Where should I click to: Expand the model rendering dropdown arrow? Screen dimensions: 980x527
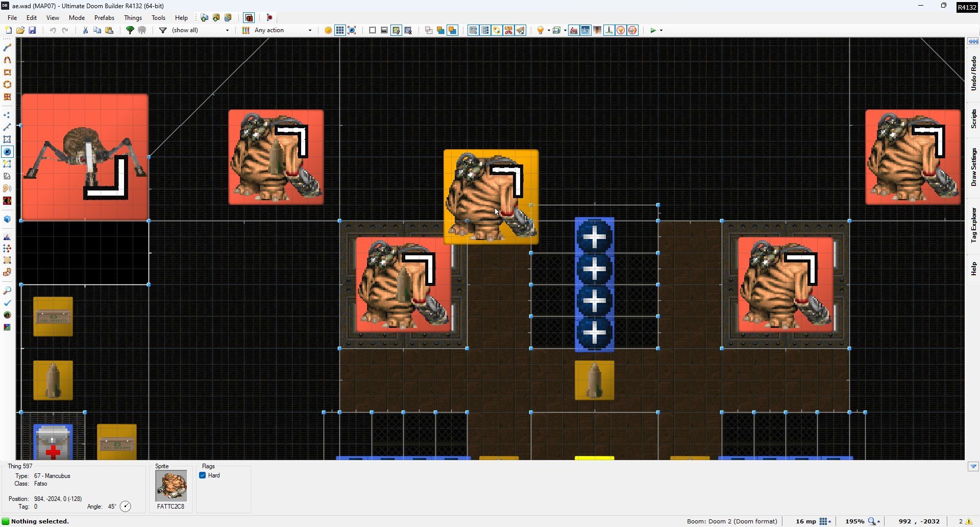[565, 30]
